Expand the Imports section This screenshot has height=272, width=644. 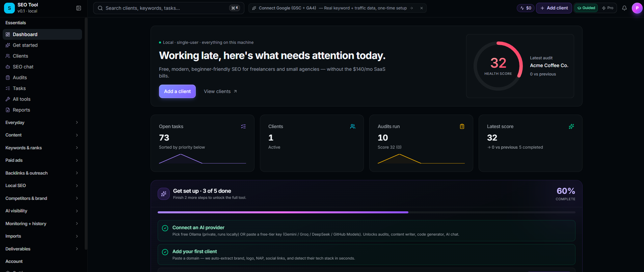coord(42,236)
